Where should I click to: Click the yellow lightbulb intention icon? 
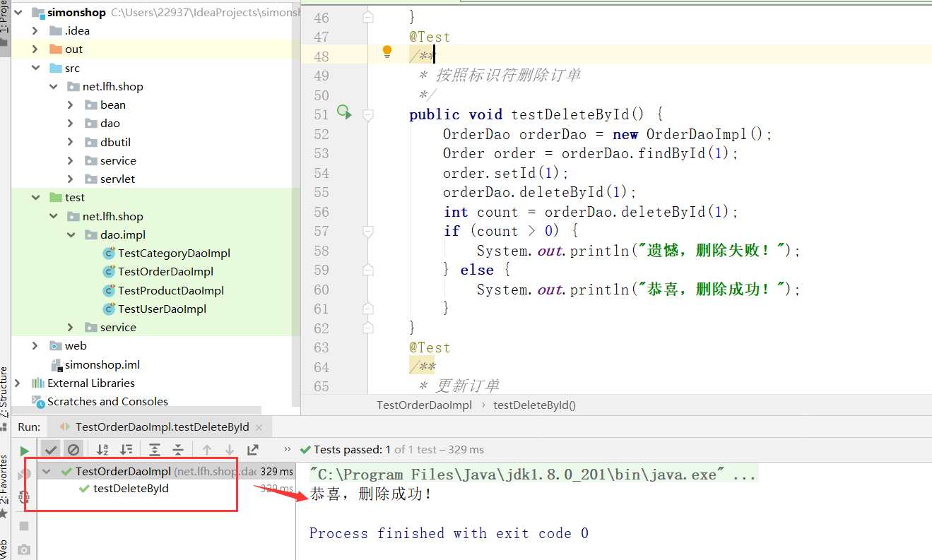[x=387, y=52]
